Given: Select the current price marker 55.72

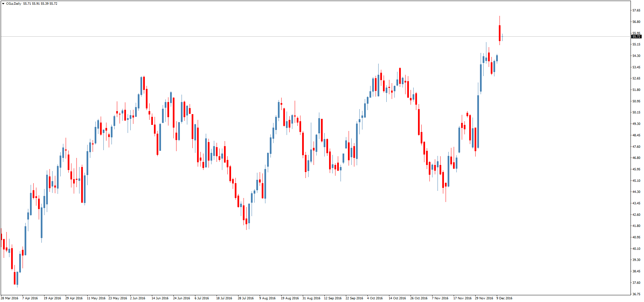Looking at the screenshot, I should [636, 36].
